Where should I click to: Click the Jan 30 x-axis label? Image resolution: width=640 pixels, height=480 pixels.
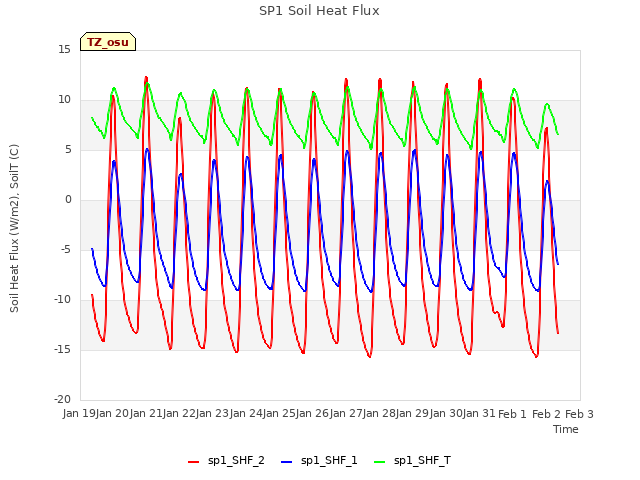click(x=446, y=413)
